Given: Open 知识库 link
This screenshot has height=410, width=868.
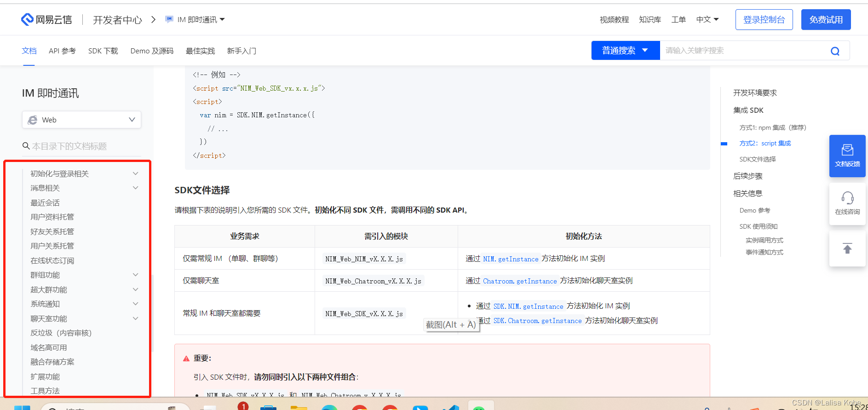Looking at the screenshot, I should coord(650,19).
